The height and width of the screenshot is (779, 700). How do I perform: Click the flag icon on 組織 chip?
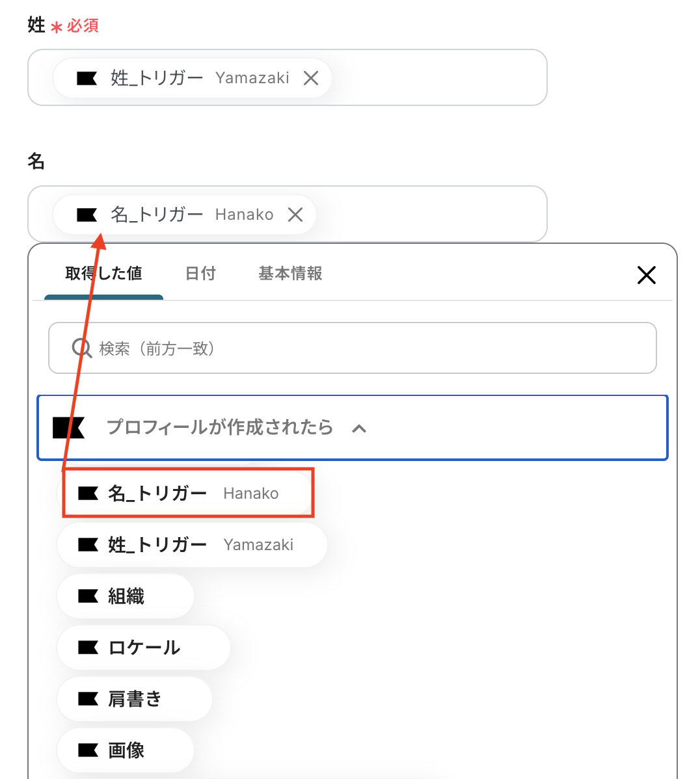(x=88, y=596)
